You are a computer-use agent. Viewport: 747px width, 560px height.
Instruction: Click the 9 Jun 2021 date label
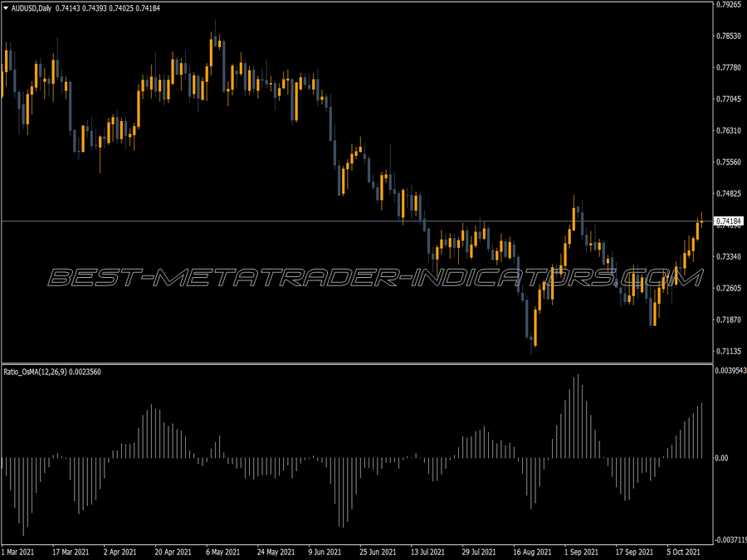click(x=325, y=552)
